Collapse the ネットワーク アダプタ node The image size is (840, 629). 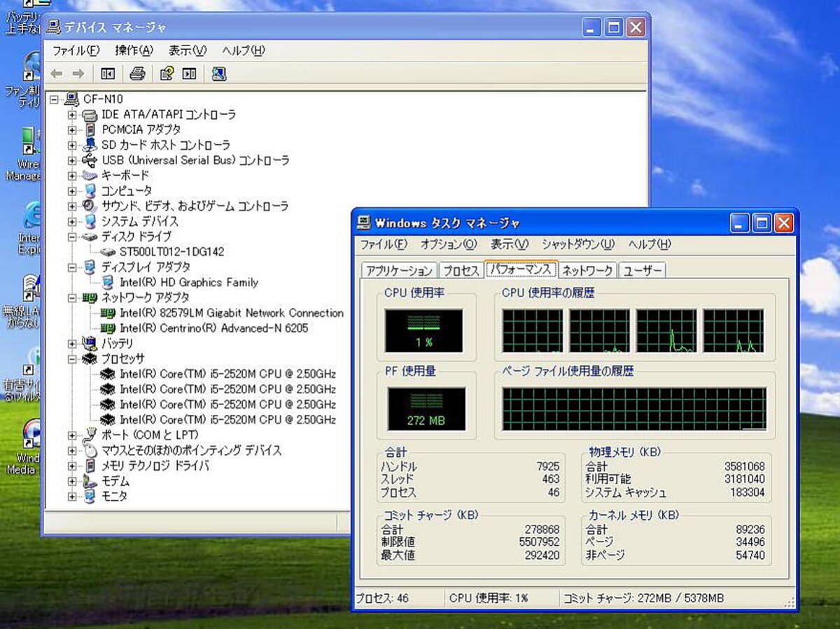point(72,298)
